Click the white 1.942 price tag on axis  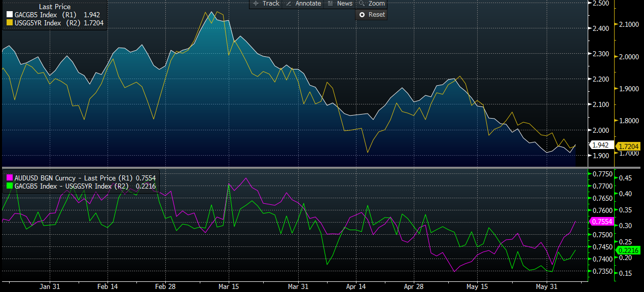[x=599, y=145]
